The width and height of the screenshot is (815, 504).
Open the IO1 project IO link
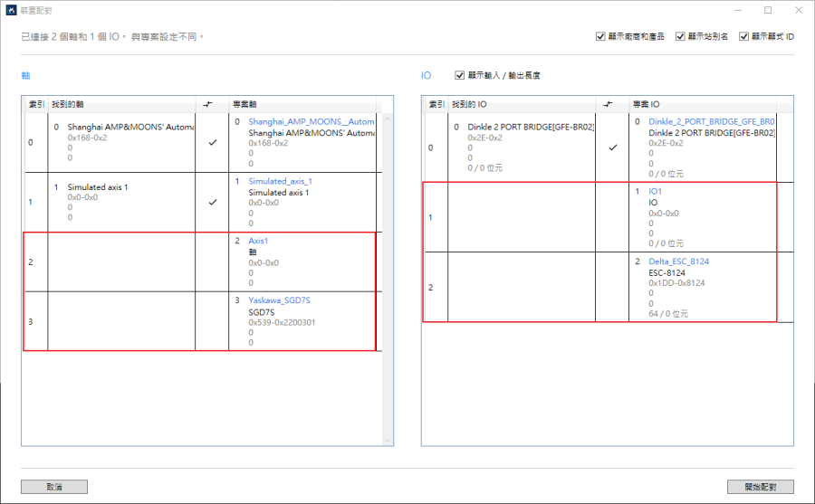coord(655,191)
